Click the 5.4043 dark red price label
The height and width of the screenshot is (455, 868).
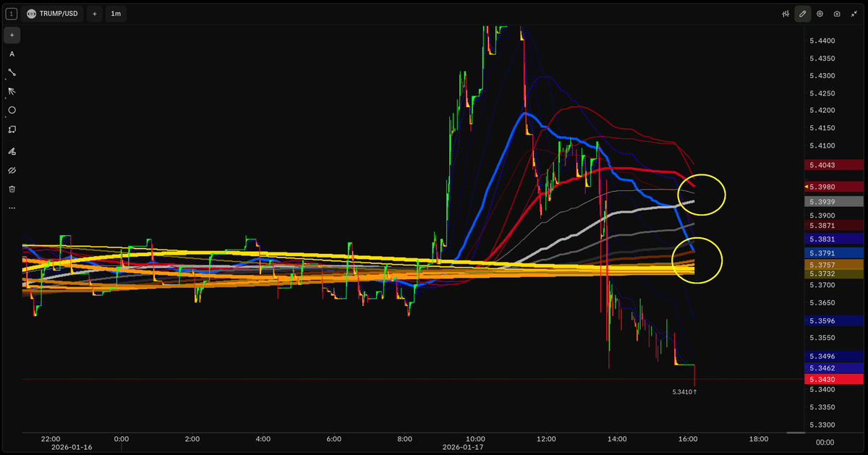pyautogui.click(x=834, y=165)
